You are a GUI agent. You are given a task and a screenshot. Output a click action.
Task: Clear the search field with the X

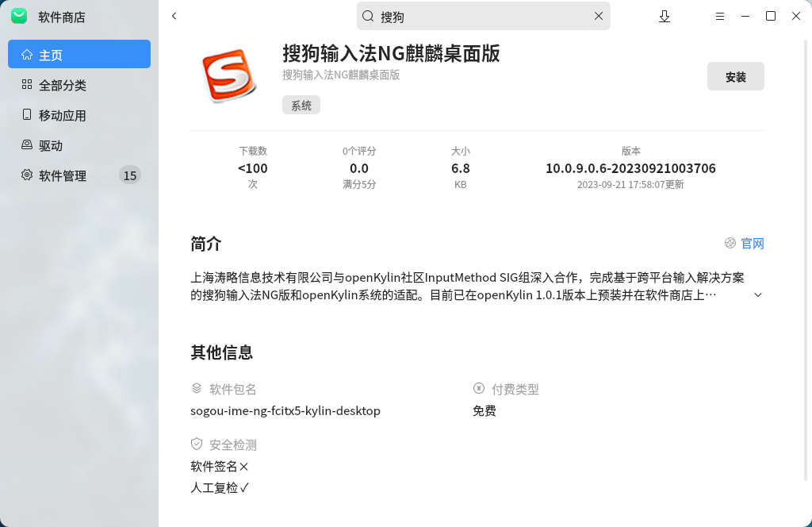click(599, 16)
